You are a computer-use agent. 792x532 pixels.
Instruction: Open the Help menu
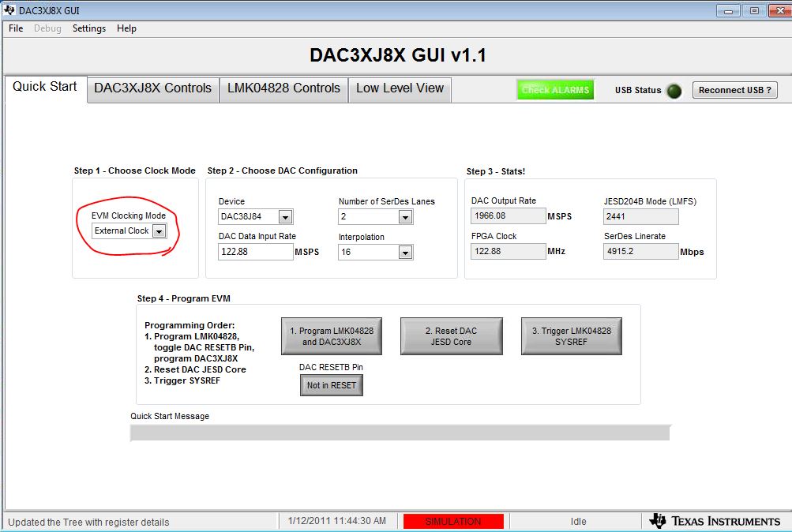[x=126, y=28]
